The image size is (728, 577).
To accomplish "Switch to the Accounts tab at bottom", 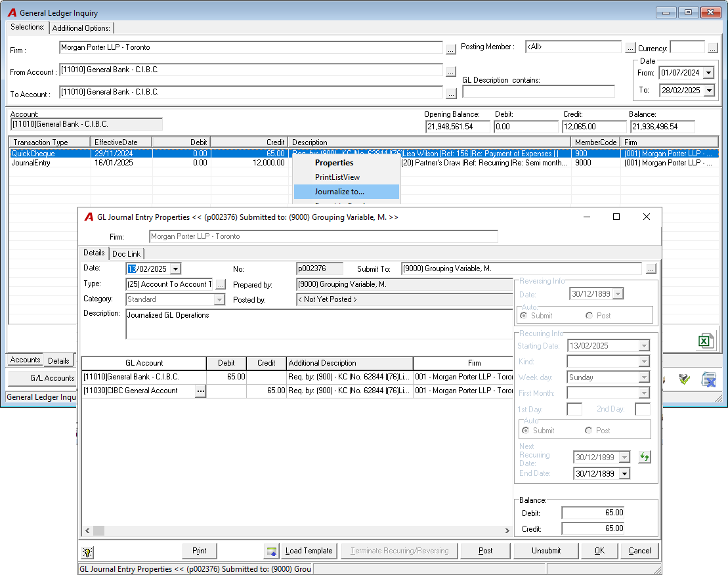I will click(25, 360).
